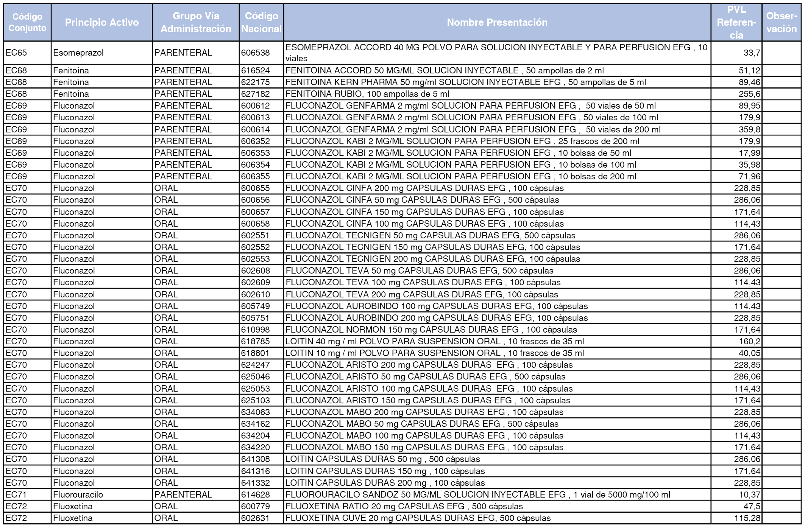
Task: Click the Código Conjunto column header
Action: pos(27,22)
